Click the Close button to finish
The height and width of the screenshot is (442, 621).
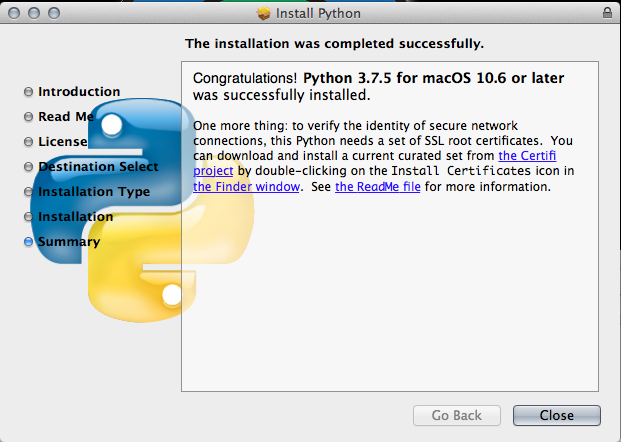click(556, 415)
